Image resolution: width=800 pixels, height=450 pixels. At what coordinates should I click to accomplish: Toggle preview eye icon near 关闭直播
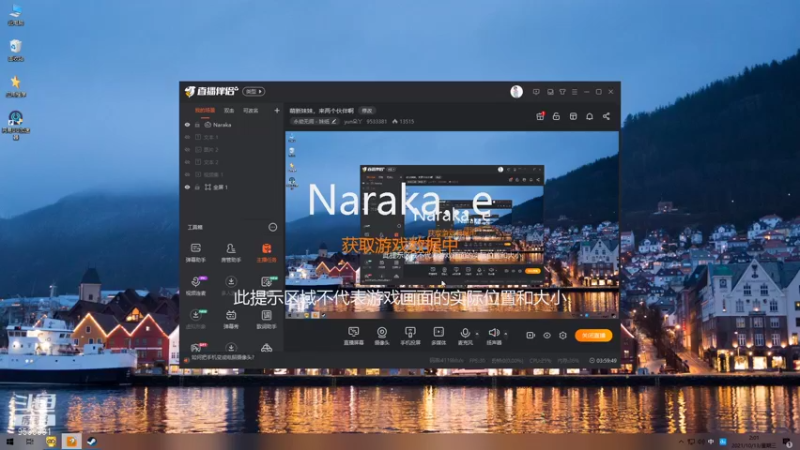(546, 335)
